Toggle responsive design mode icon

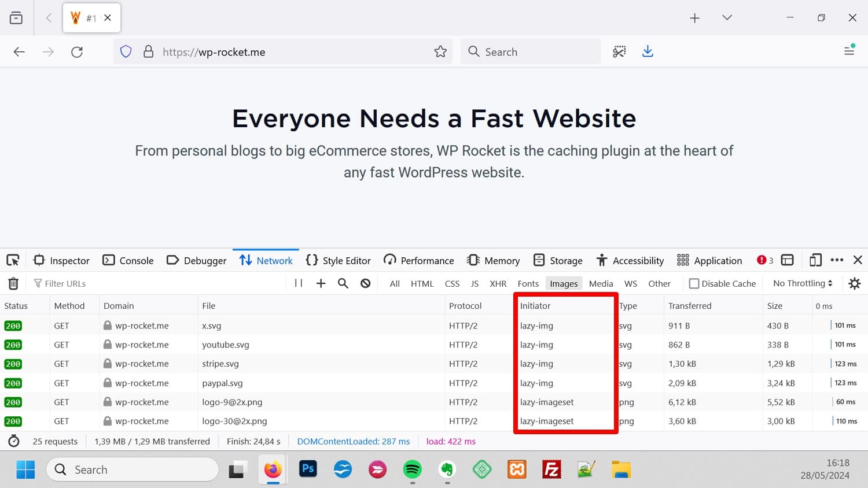[x=815, y=260]
